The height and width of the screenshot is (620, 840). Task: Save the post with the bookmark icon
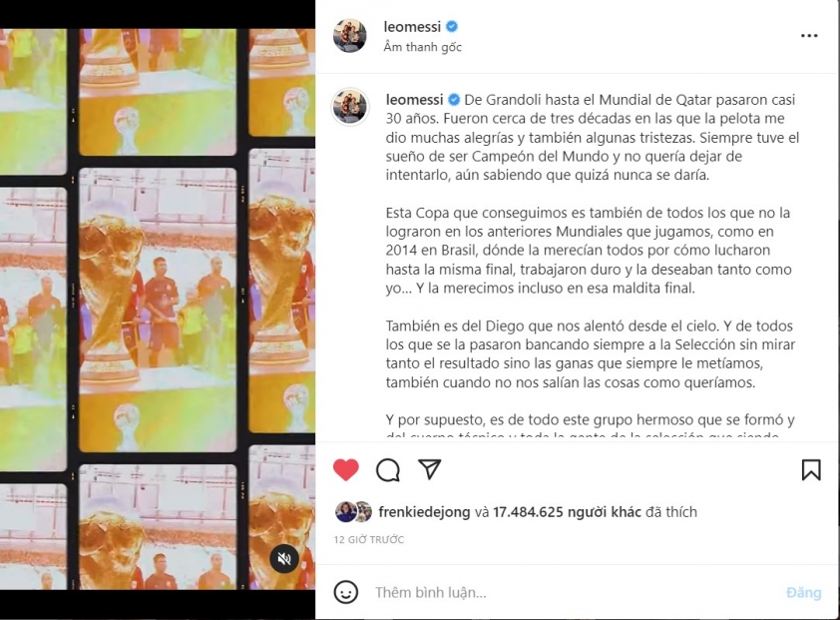click(811, 470)
